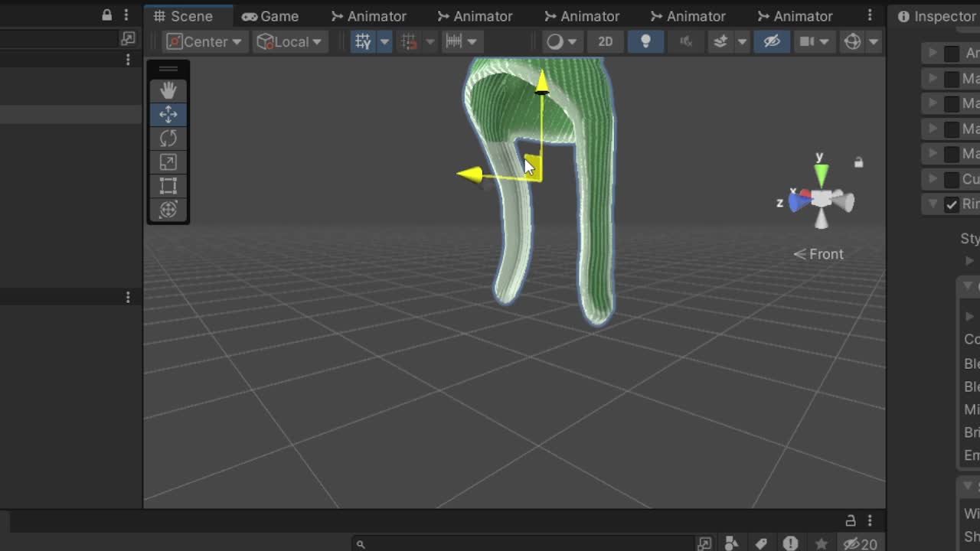The image size is (980, 551).
Task: Select the combined Transform tool
Action: [168, 210]
